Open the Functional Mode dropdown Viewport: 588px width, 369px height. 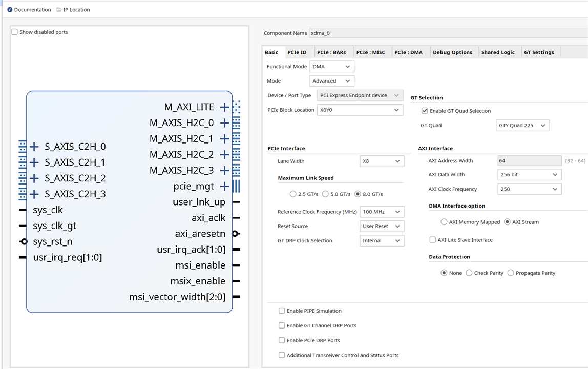(x=332, y=67)
